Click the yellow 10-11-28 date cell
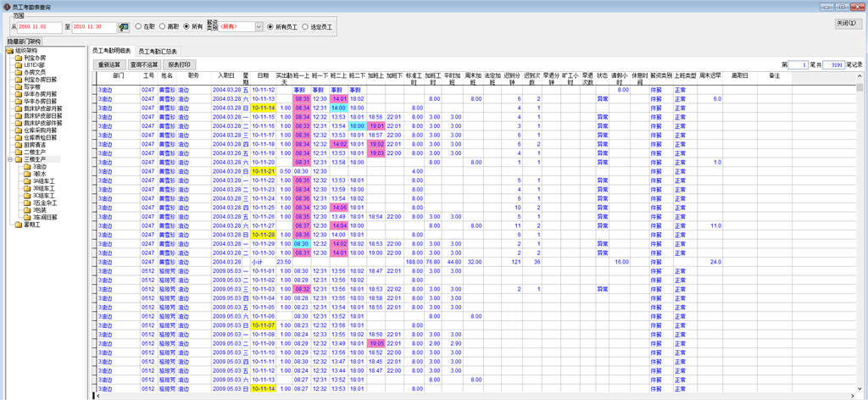 (263, 235)
